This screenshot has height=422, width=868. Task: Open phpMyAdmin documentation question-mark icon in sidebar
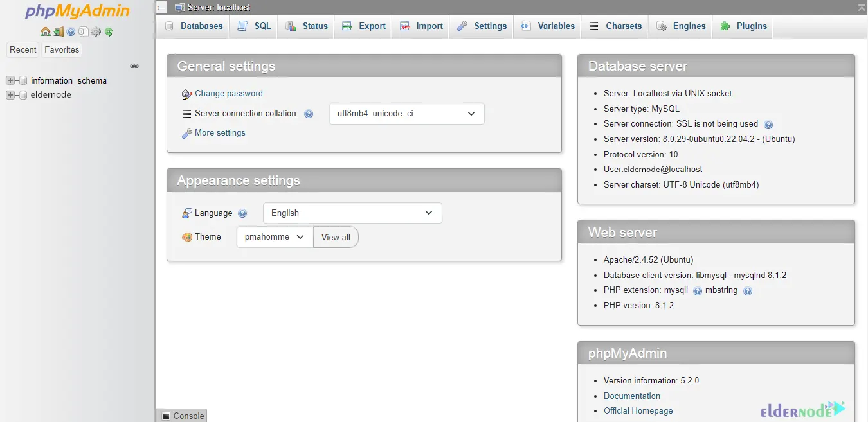point(71,31)
